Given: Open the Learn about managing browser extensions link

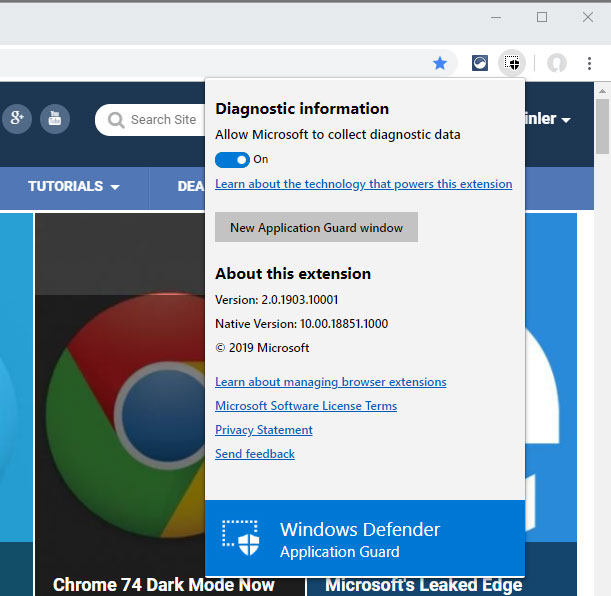Looking at the screenshot, I should (x=330, y=382).
